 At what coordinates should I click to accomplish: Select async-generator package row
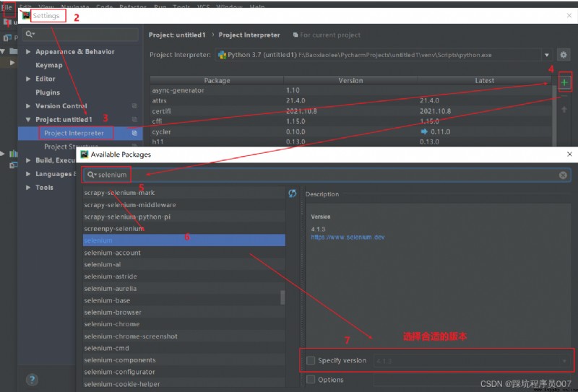coord(350,90)
